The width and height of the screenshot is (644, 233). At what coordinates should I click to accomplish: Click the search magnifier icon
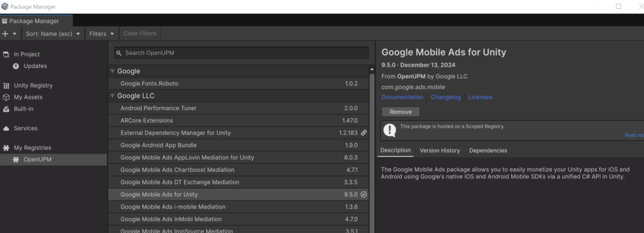[119, 53]
